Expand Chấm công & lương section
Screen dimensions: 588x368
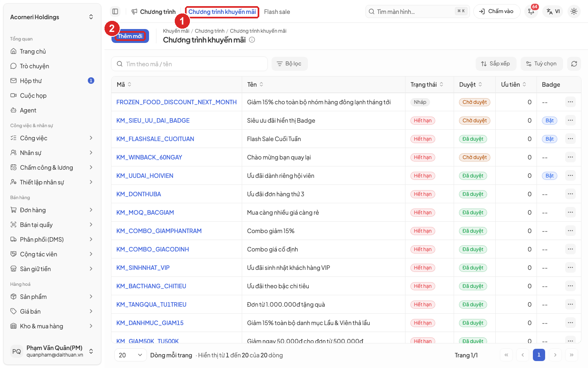(52, 168)
